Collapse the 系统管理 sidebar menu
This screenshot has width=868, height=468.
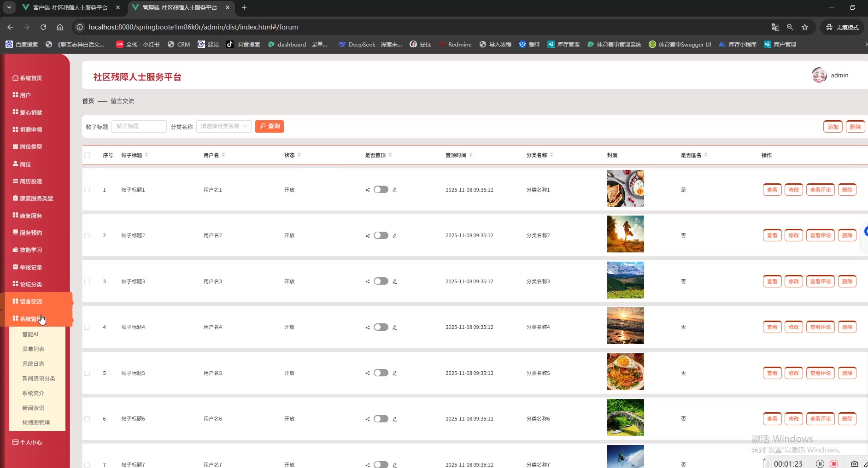[x=36, y=319]
